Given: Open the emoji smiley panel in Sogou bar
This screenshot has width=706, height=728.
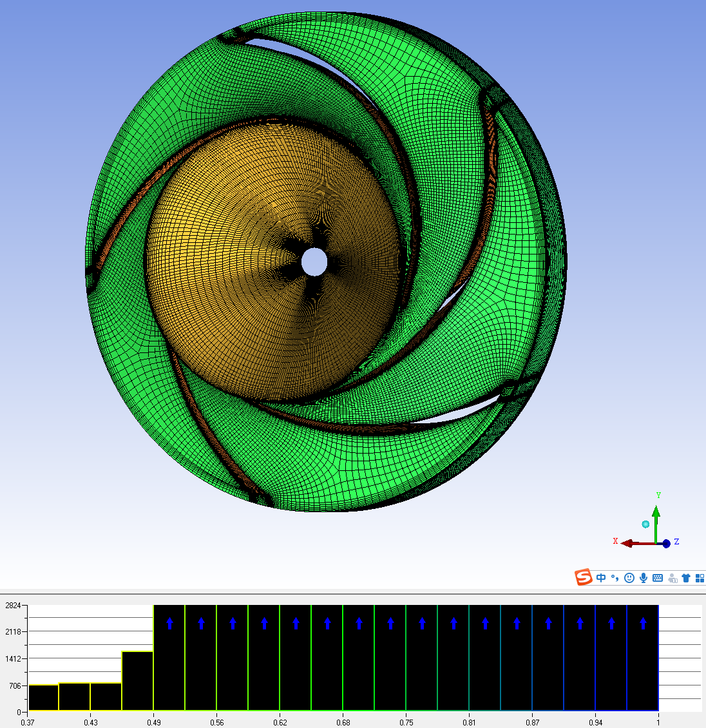Looking at the screenshot, I should (629, 578).
